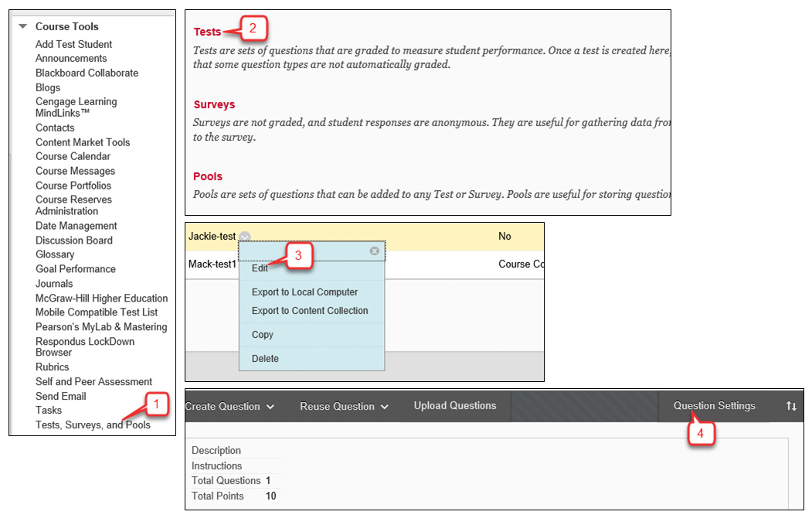Click the "No" cell in Jackie-test row
The image size is (812, 515).
point(505,237)
